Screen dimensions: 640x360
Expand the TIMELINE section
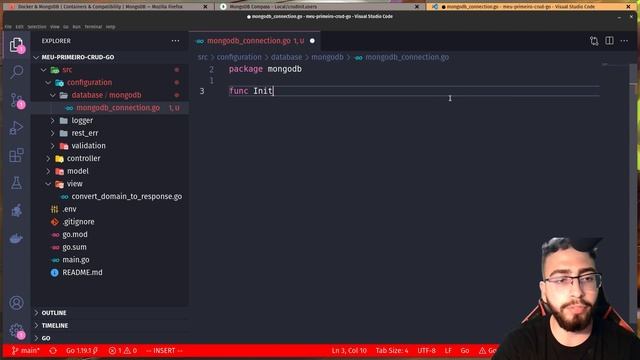coord(54,326)
